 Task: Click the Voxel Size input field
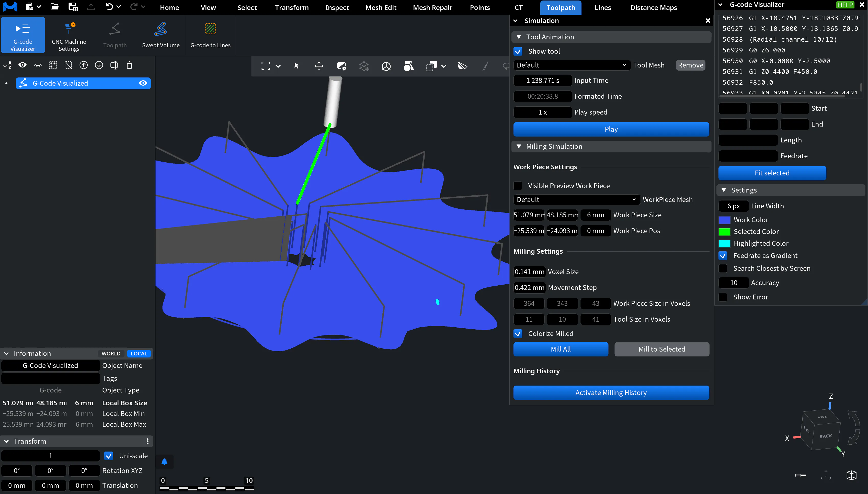[529, 272]
